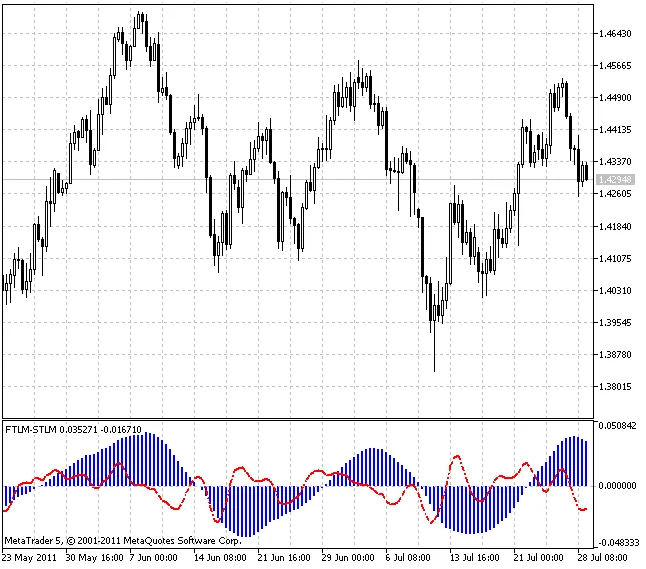Click the price scale value 1.45665

615,66
